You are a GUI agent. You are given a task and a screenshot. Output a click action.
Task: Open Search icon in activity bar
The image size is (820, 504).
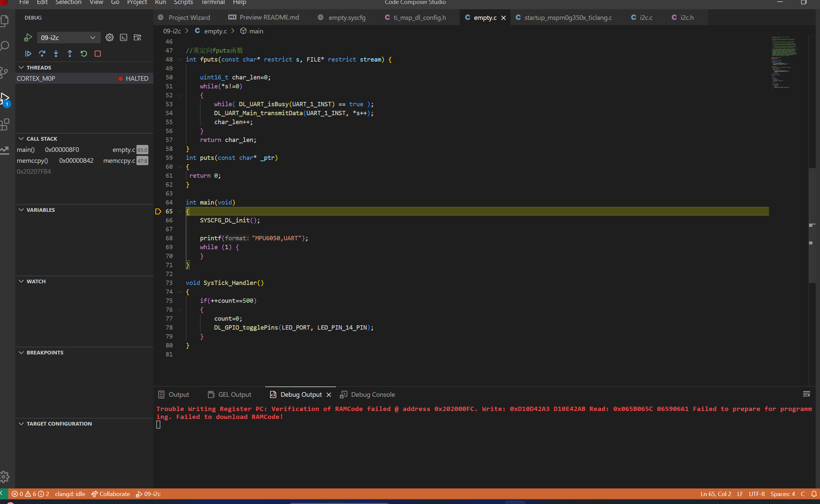(5, 46)
